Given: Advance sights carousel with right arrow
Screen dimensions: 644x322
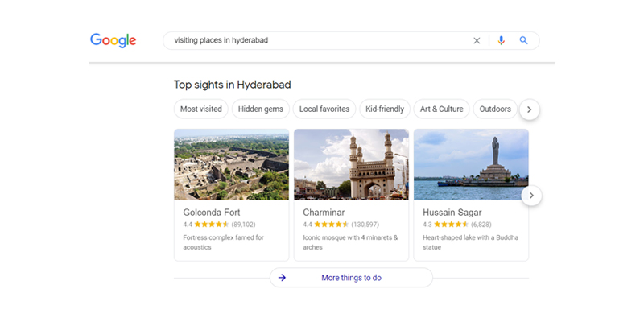Looking at the screenshot, I should point(531,196).
